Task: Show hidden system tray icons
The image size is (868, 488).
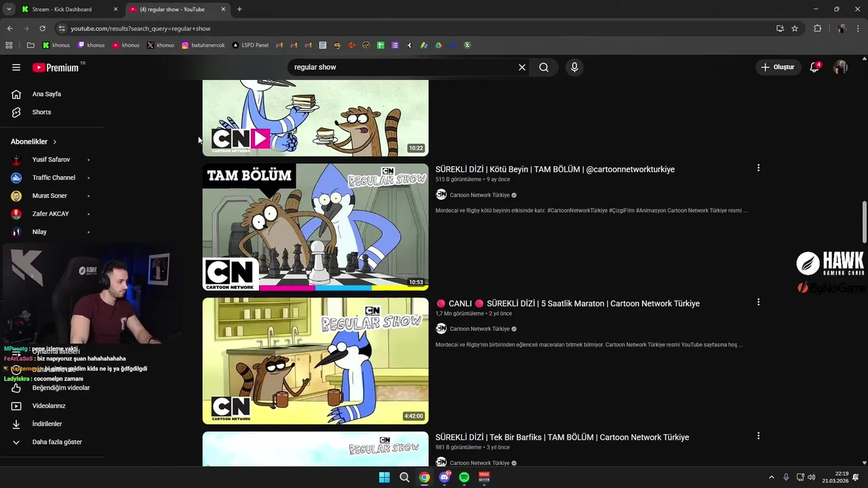Action: pos(771,477)
